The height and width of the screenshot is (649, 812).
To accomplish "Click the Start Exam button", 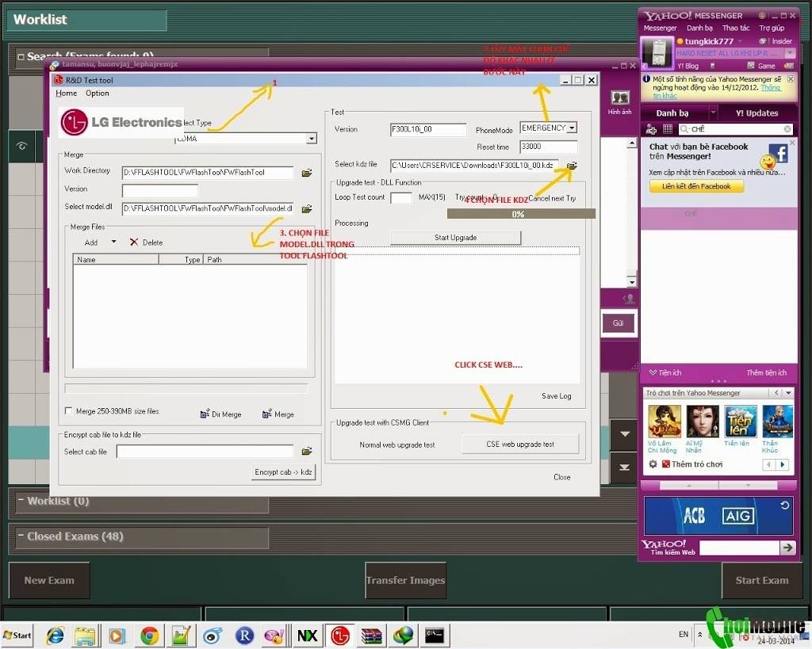I will click(762, 580).
